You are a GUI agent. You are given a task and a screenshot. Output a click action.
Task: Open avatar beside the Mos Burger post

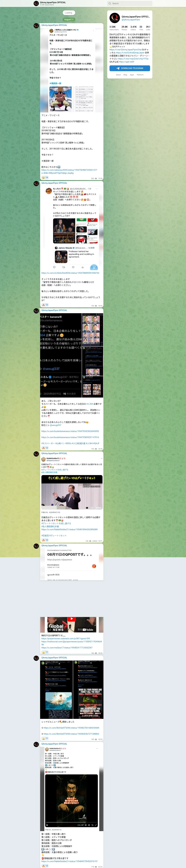point(36,311)
